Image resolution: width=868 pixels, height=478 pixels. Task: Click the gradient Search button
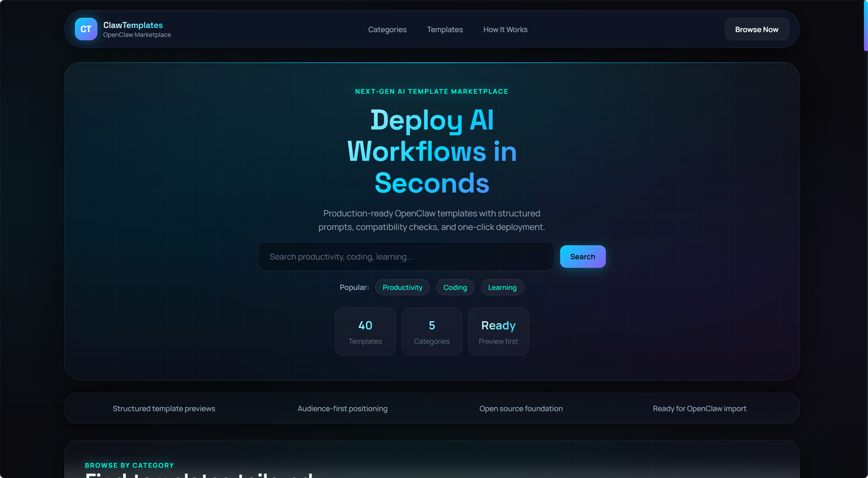[x=582, y=257]
